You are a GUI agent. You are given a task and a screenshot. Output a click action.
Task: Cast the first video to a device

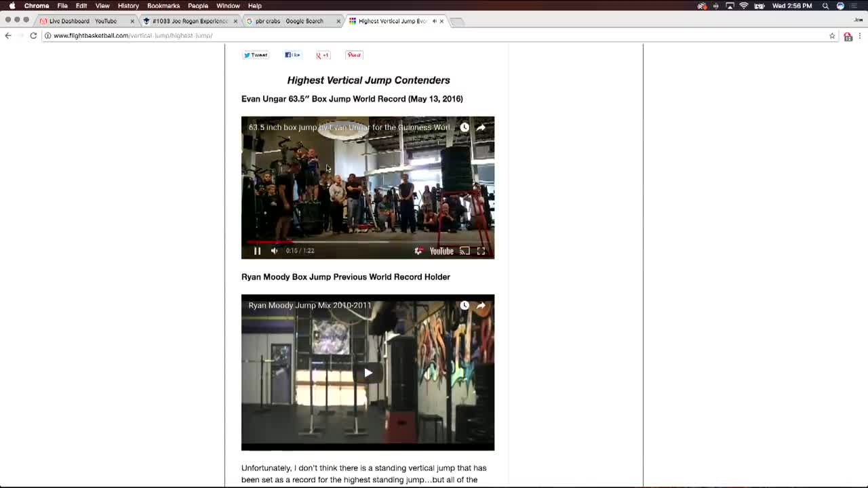tap(465, 251)
